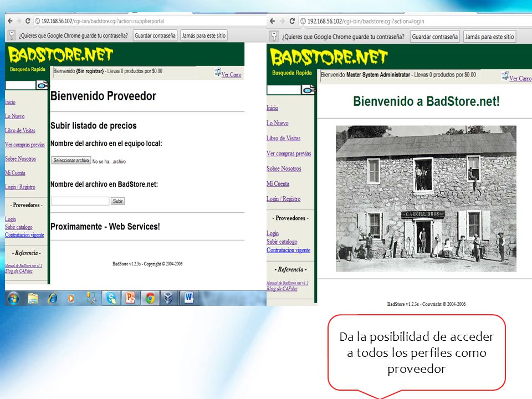Click Guardar contraseña in the left window

155,35
